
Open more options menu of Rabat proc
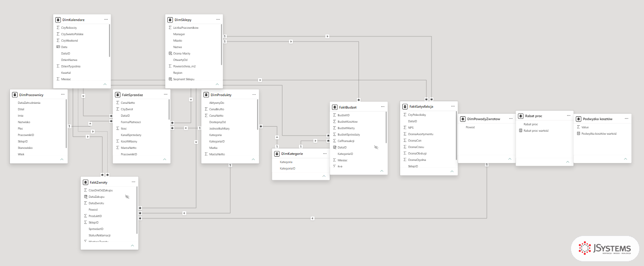[568, 116]
